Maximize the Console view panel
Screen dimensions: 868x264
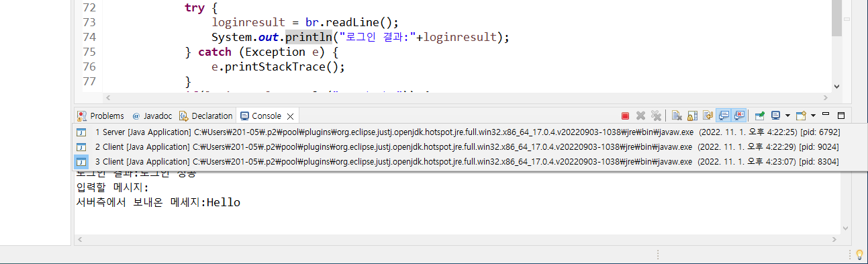pos(840,116)
